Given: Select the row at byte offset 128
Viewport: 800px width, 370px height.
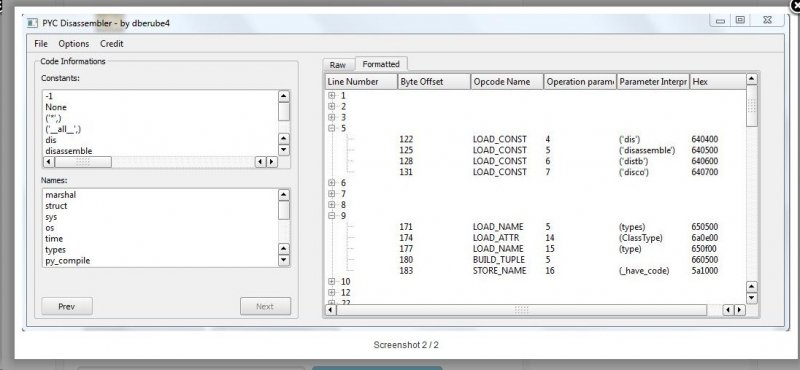Looking at the screenshot, I should coord(536,161).
